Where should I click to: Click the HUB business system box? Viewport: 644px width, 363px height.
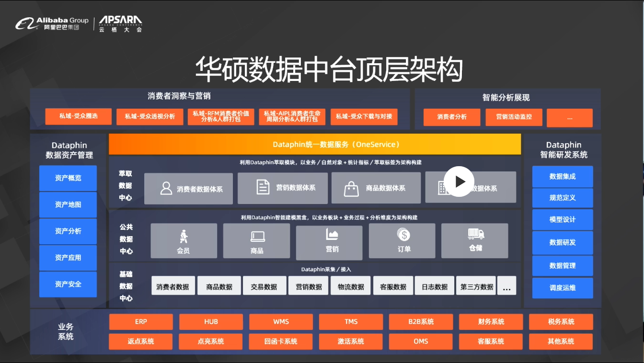[x=211, y=322]
